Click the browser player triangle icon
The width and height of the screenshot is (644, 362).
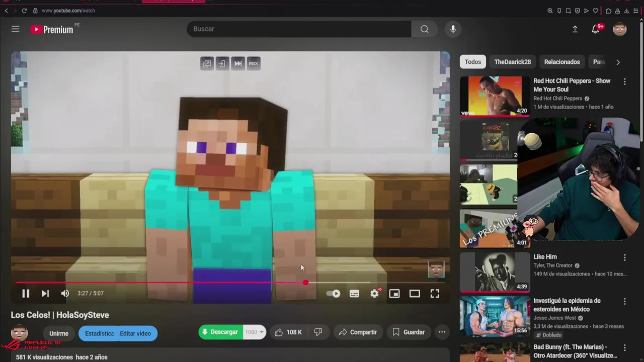pyautogui.click(x=586, y=11)
